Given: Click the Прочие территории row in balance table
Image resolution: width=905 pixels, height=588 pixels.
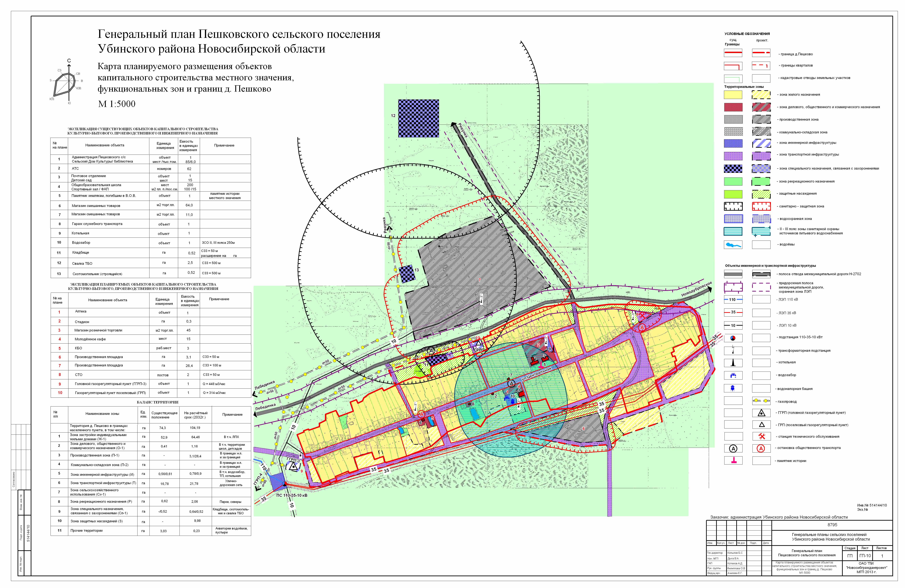Looking at the screenshot, I should pos(151,531).
